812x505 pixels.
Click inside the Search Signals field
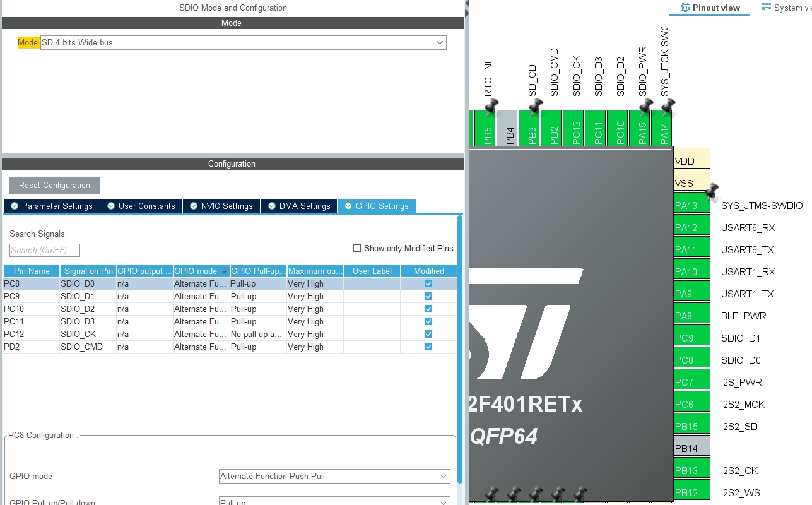click(44, 250)
